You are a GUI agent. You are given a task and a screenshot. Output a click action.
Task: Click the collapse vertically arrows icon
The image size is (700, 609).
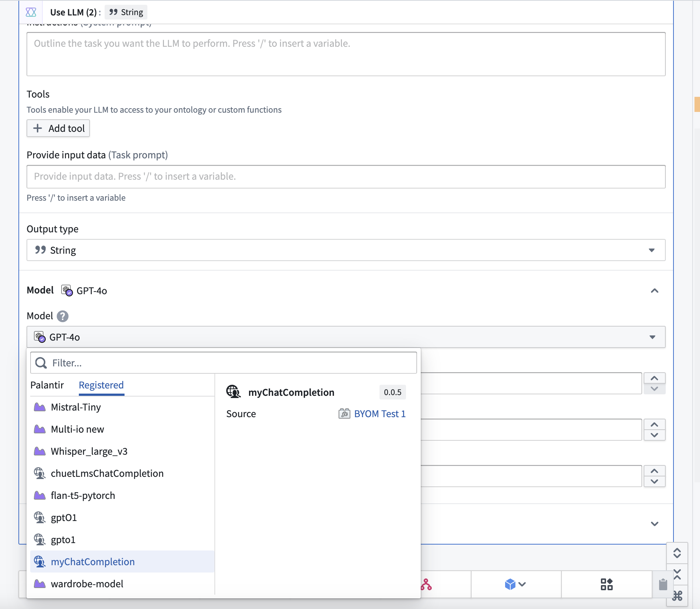677,574
